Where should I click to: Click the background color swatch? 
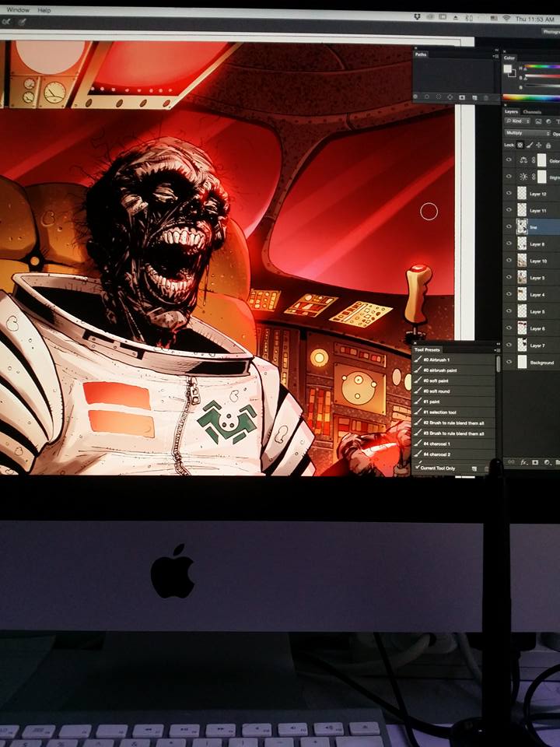[513, 74]
